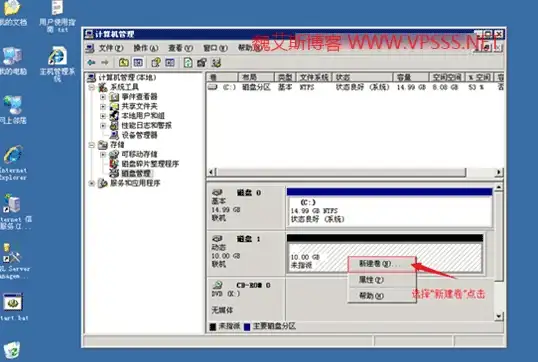The height and width of the screenshot is (362, 538).
Task: Select 计算机管理(本地) root node
Action: coord(127,78)
